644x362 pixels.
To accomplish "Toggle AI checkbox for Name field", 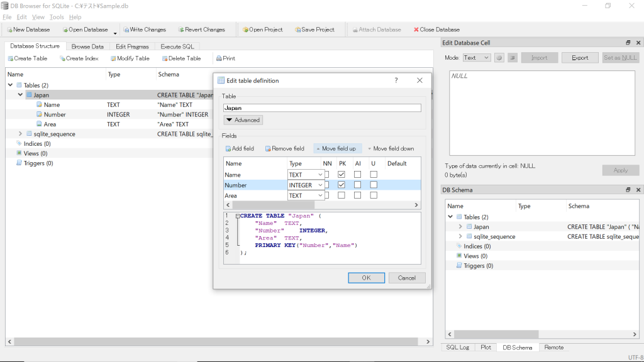I will tap(357, 175).
